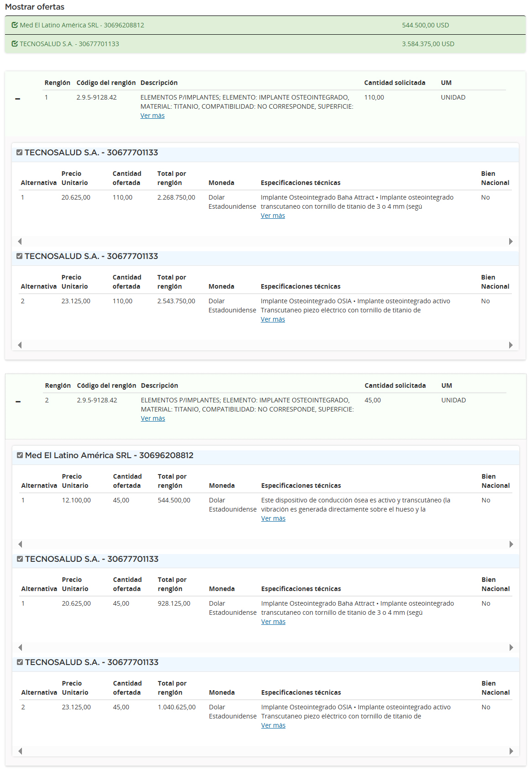Toggle the Med El Latino América SRL checkbox

pos(20,455)
